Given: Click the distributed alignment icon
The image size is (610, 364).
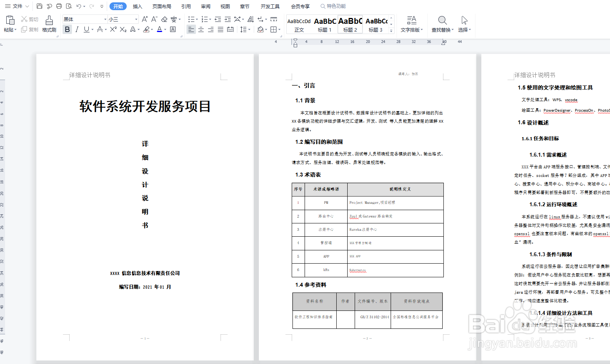Looking at the screenshot, I should coord(230,29).
